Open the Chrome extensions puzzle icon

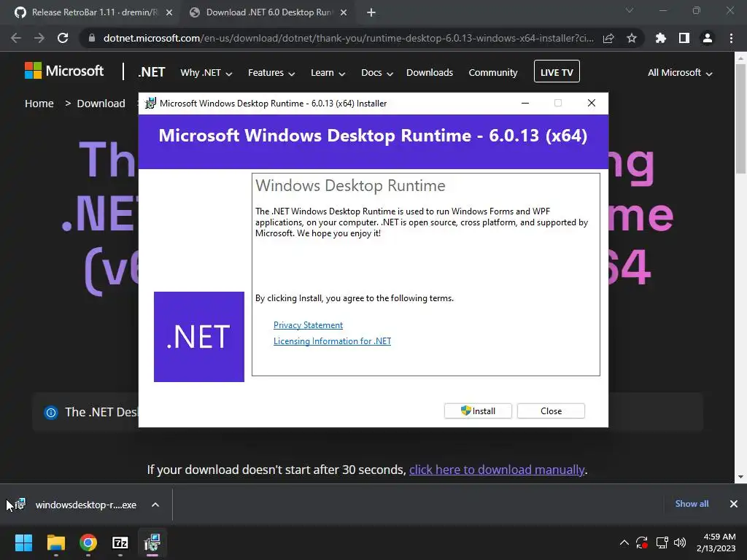click(x=661, y=38)
